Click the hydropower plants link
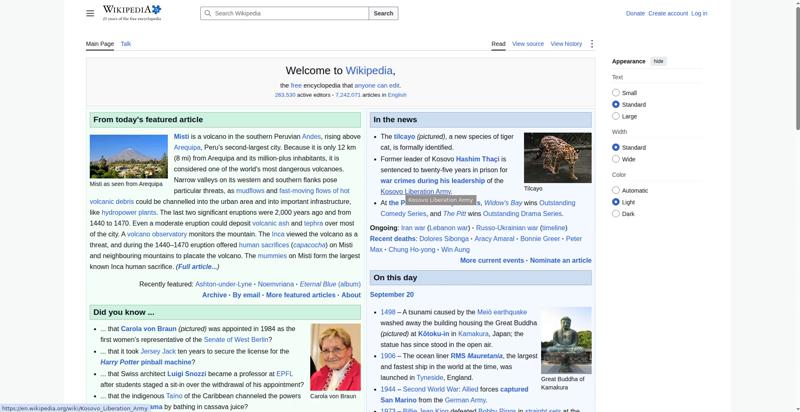 coord(129,213)
